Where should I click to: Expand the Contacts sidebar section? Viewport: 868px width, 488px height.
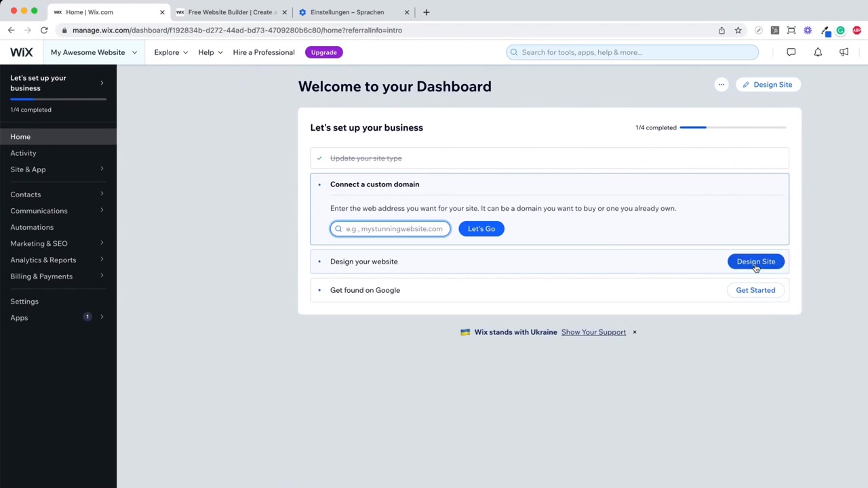click(102, 194)
